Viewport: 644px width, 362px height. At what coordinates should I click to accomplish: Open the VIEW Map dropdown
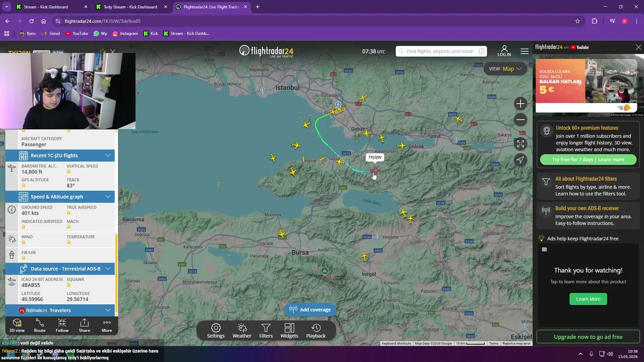point(505,69)
